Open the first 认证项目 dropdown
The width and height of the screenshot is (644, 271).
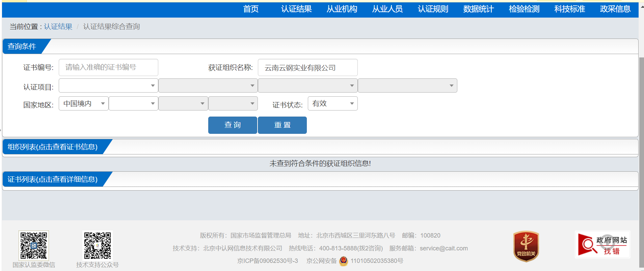pyautogui.click(x=108, y=86)
